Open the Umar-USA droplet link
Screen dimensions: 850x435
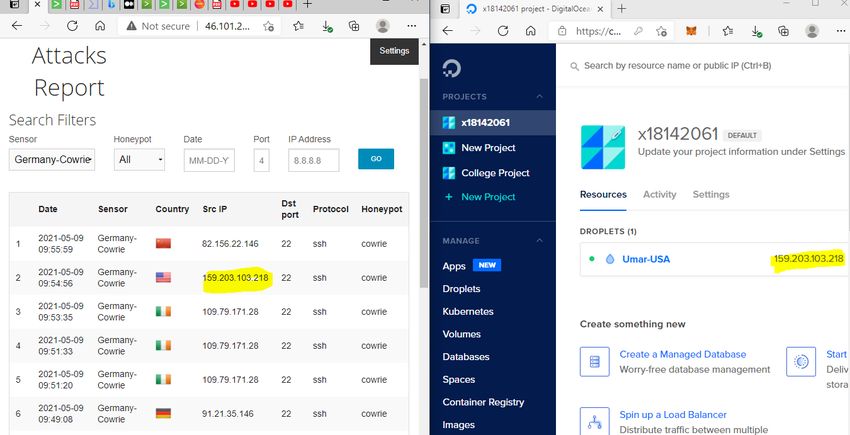click(x=646, y=259)
